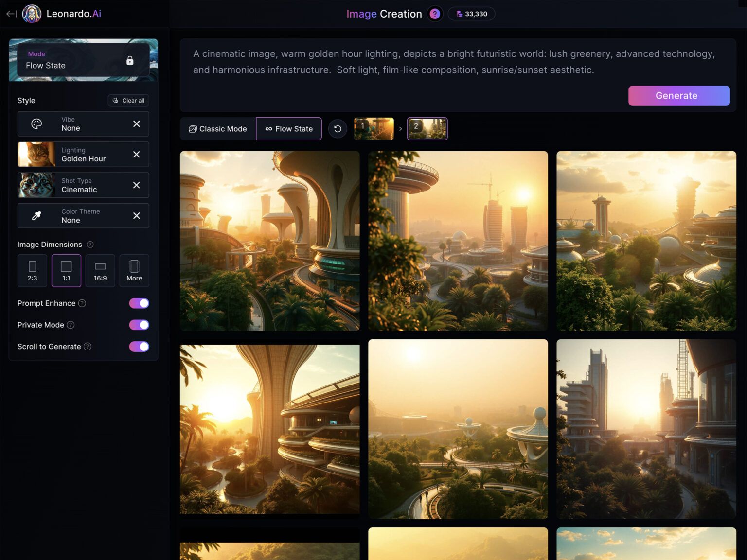The height and width of the screenshot is (560, 747).
Task: Open image with domed buildings and pagoda tower
Action: [x=646, y=241]
